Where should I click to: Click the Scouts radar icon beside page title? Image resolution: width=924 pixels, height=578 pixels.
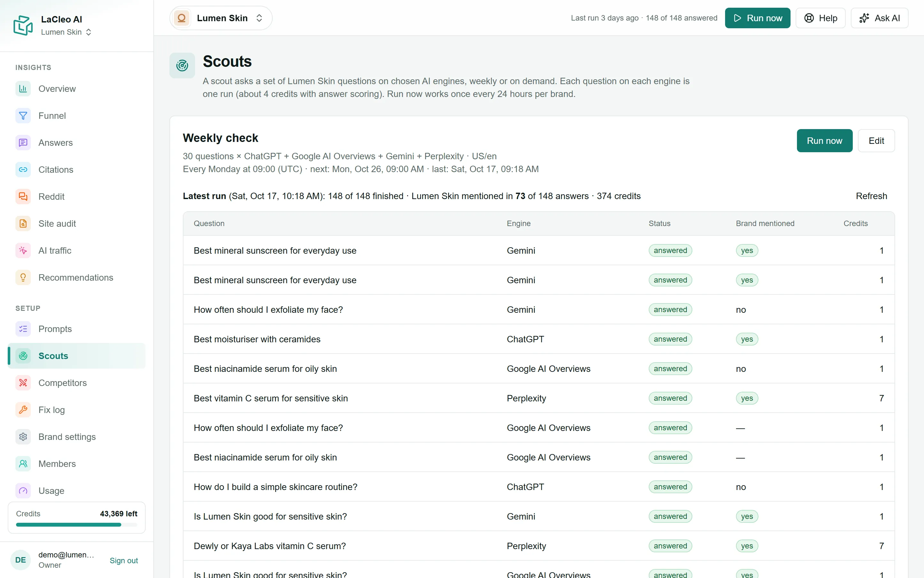coord(182,66)
